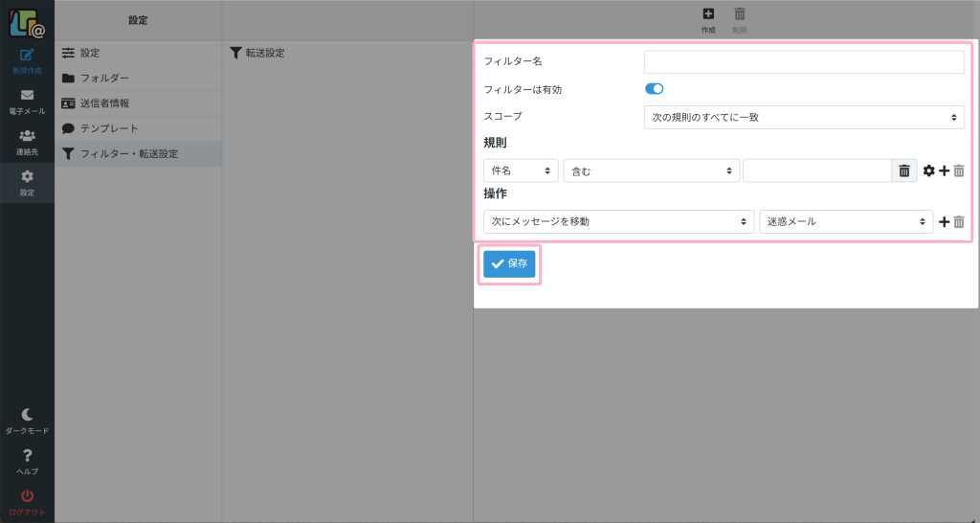
Task: Click the 保存 save button
Action: (x=509, y=264)
